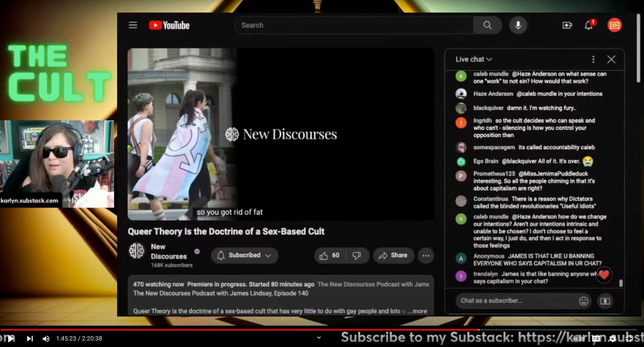Mute the outer player volume
This screenshot has width=644, height=347.
(46, 339)
